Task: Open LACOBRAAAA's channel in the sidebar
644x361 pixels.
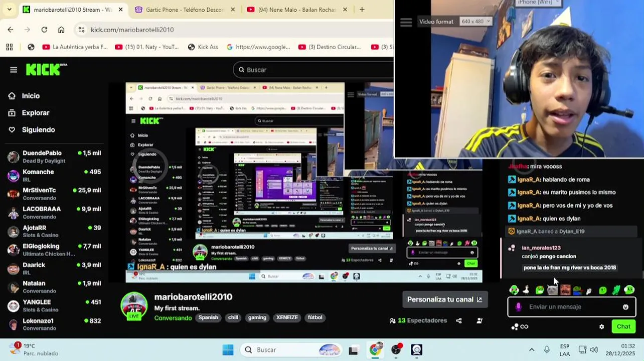Action: click(54, 213)
